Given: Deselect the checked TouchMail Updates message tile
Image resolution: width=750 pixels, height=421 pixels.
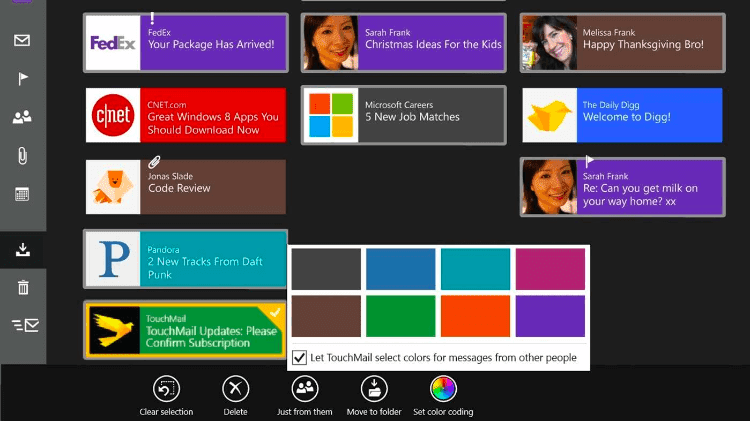Looking at the screenshot, I should 185,329.
